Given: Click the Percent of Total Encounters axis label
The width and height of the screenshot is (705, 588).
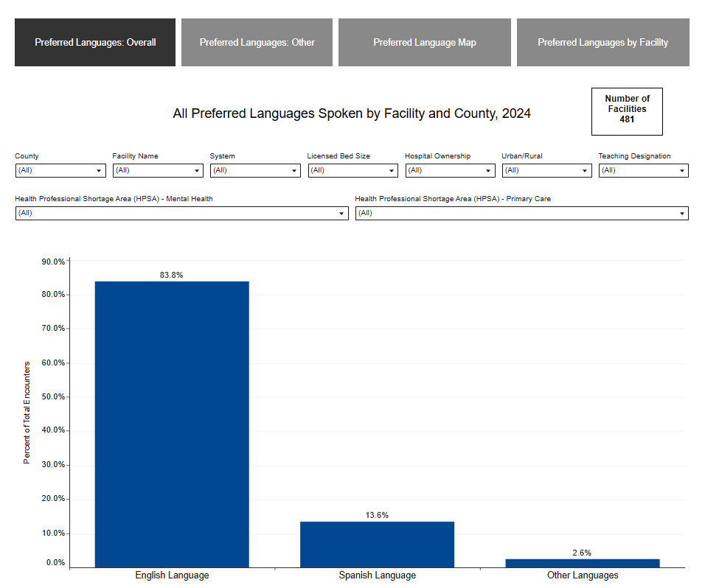Looking at the screenshot, I should pos(27,411).
